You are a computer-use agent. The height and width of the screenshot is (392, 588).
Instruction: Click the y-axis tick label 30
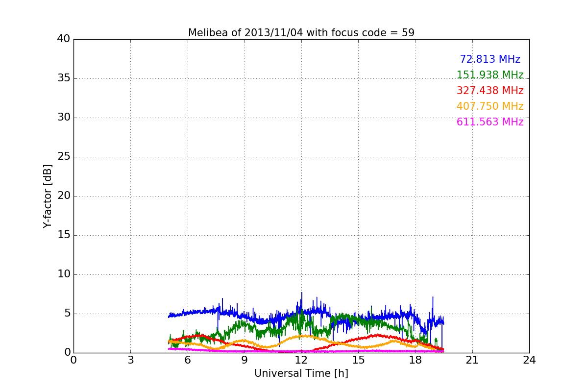(x=64, y=118)
